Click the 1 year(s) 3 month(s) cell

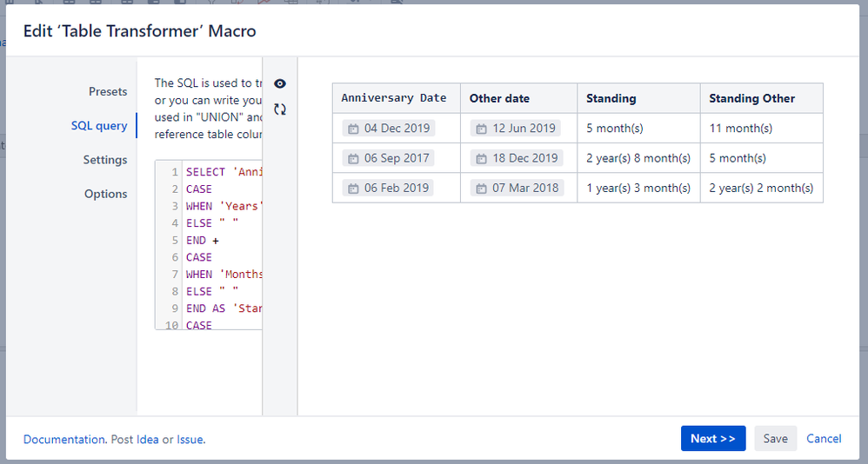point(638,188)
